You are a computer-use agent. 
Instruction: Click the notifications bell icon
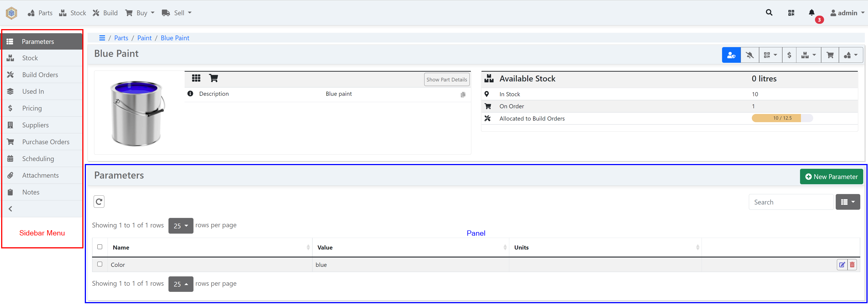click(x=811, y=13)
